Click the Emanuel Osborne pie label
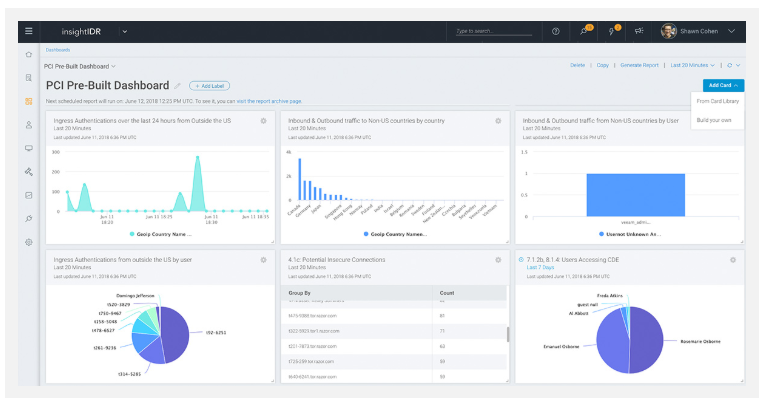762x400 pixels. tap(561, 347)
